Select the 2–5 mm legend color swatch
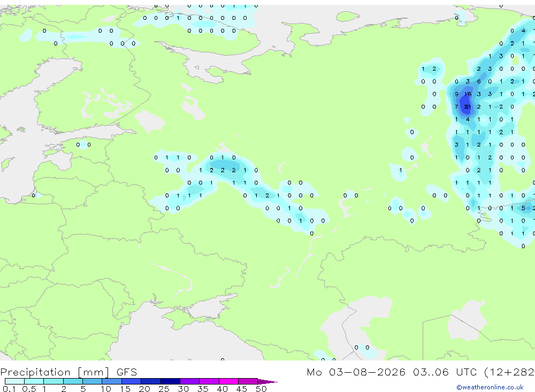The image size is (535, 392). 73,381
